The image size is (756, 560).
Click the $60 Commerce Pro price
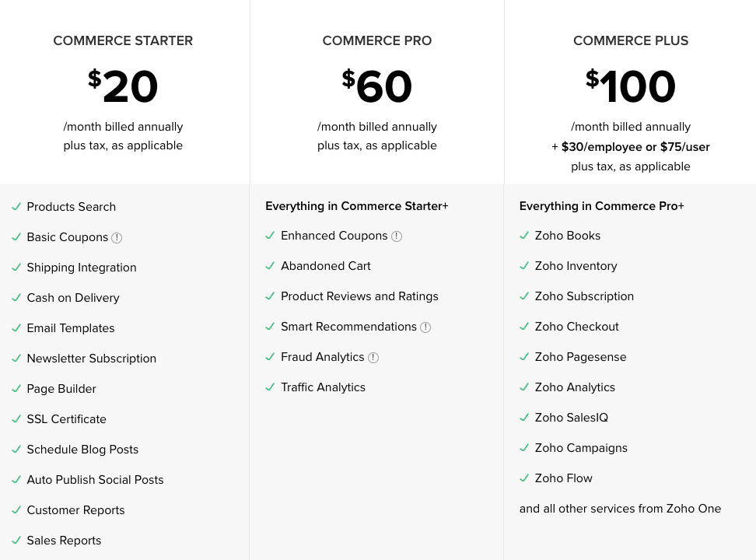pos(377,86)
